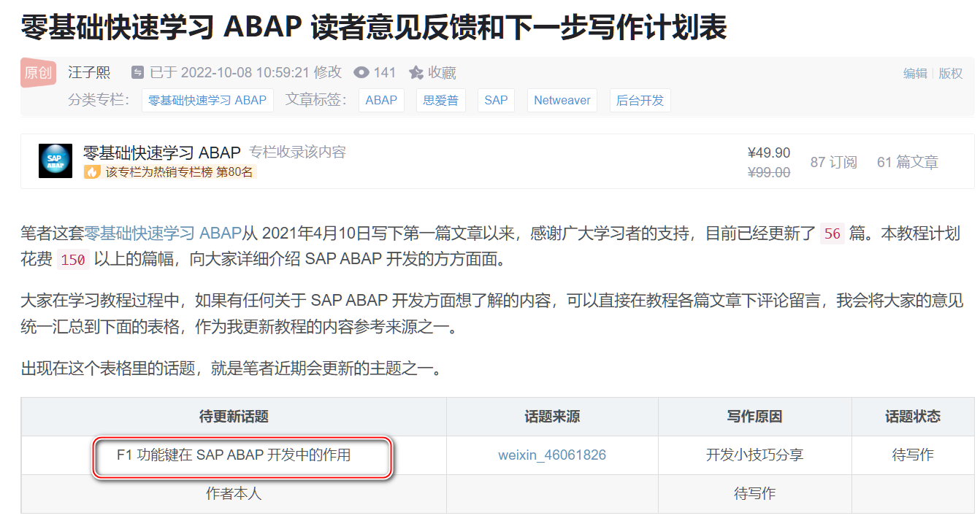Click 待更新话题 table header
980x521 pixels.
click(234, 417)
